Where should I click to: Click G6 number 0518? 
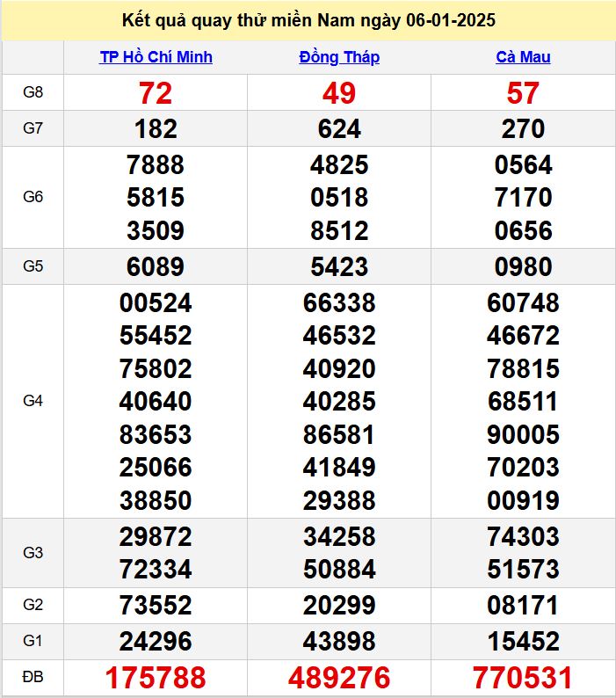click(x=339, y=197)
